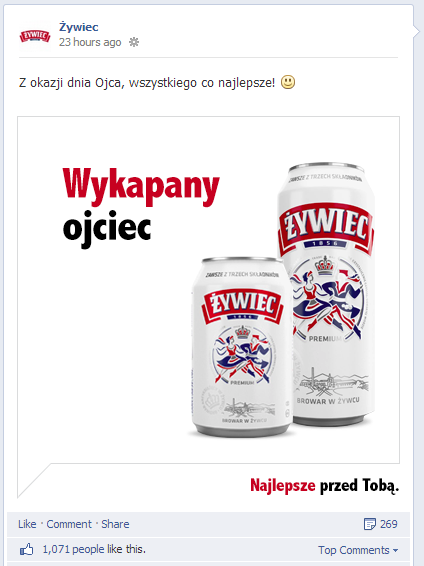This screenshot has height=566, width=424.
Task: Click the arrow next to Top Comments
Action: (395, 550)
